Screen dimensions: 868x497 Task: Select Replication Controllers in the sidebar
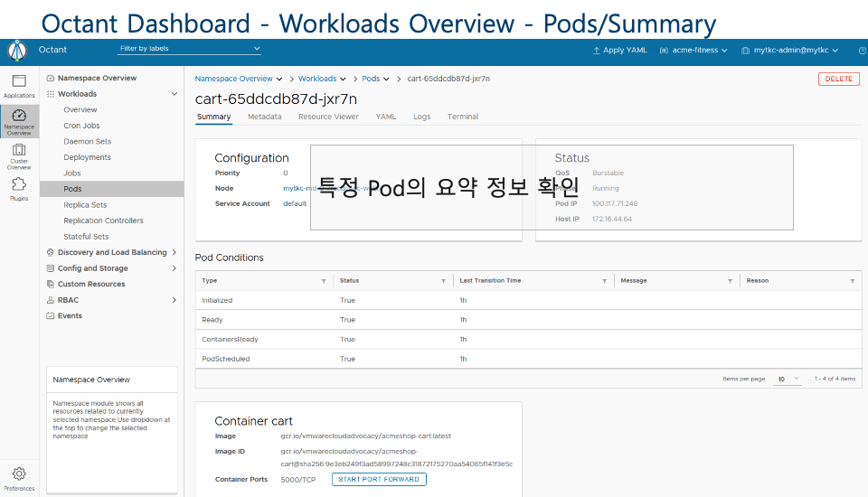[x=103, y=220]
